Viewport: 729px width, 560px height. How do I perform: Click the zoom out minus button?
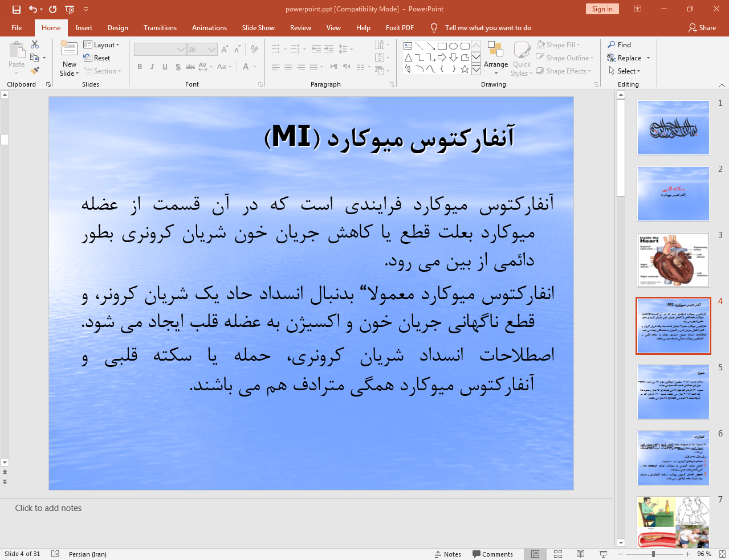tap(620, 554)
